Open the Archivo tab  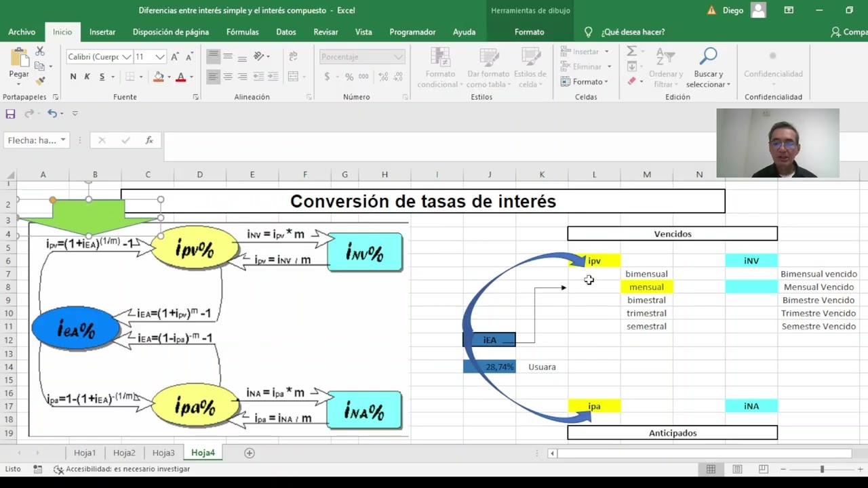tap(22, 32)
